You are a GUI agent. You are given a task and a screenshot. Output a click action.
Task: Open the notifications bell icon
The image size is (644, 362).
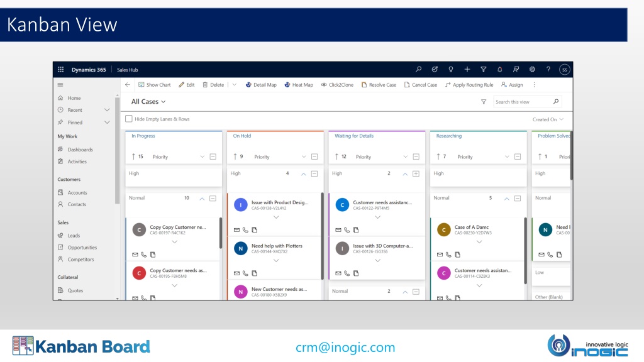(x=500, y=69)
